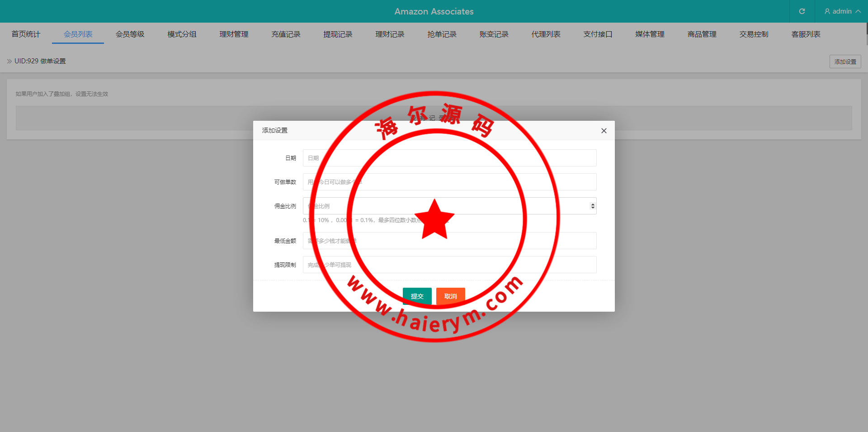Click the 提交 submit button
The width and height of the screenshot is (868, 432).
pos(417,296)
